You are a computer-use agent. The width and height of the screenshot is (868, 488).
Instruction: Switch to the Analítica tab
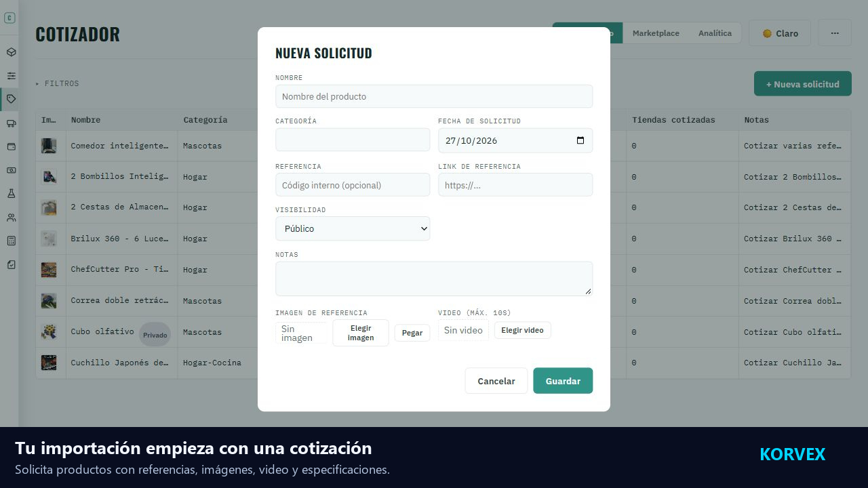click(715, 33)
